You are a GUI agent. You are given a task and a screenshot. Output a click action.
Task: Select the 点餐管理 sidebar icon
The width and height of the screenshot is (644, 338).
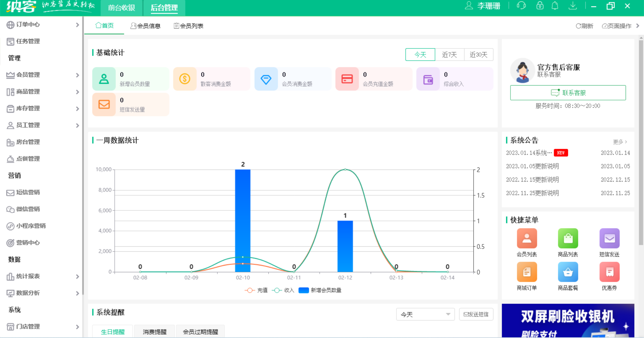(x=10, y=159)
